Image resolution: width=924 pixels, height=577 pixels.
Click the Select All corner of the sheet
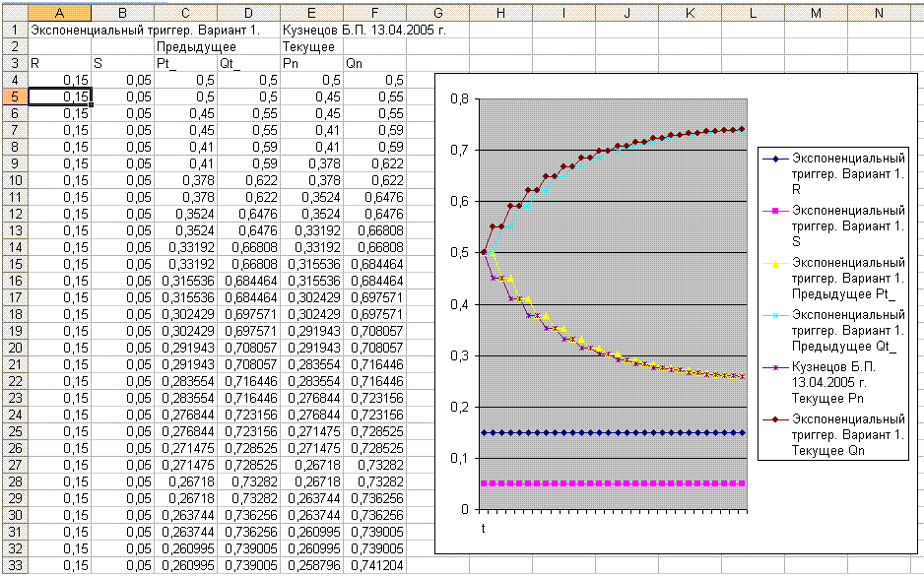13,12
